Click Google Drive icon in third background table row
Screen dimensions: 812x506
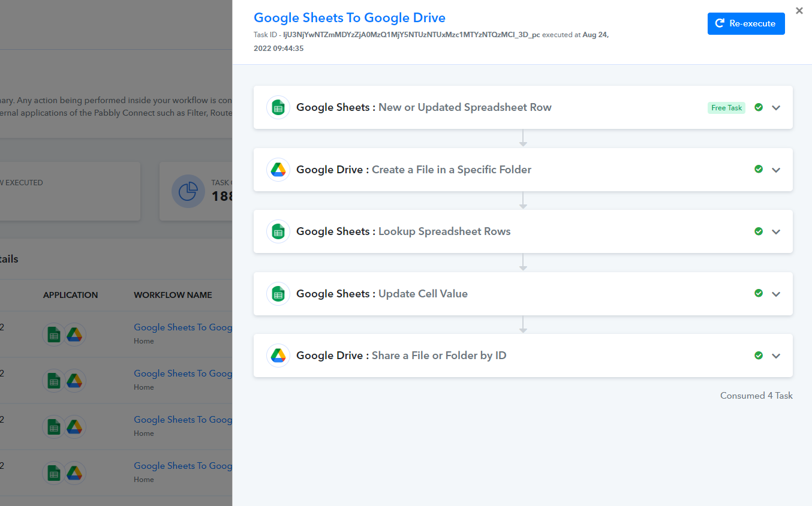74,427
